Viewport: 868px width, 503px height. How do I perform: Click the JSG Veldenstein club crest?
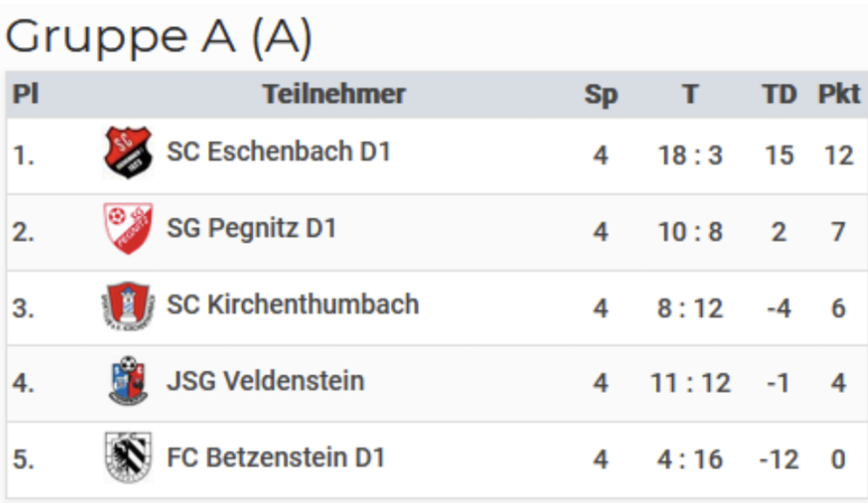point(128,382)
